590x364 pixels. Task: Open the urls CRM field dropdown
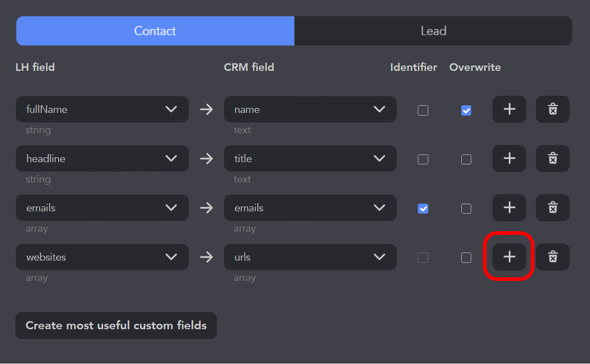click(310, 257)
